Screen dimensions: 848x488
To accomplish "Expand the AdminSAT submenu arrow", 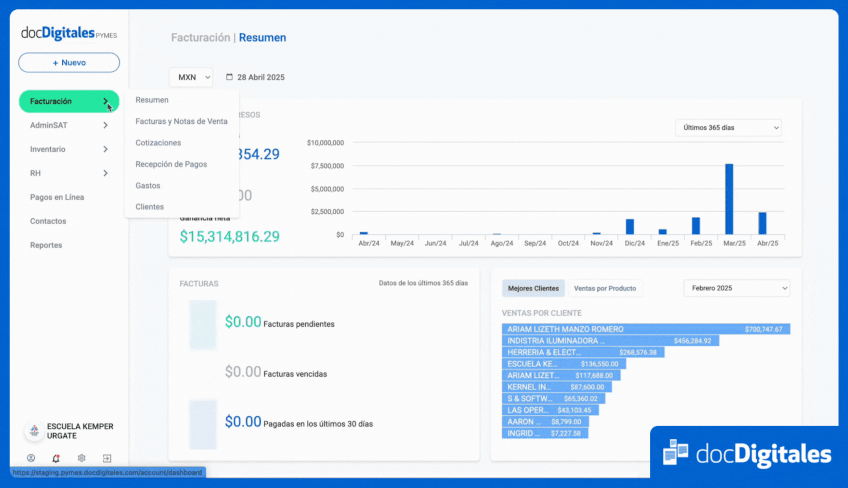I will coord(105,125).
